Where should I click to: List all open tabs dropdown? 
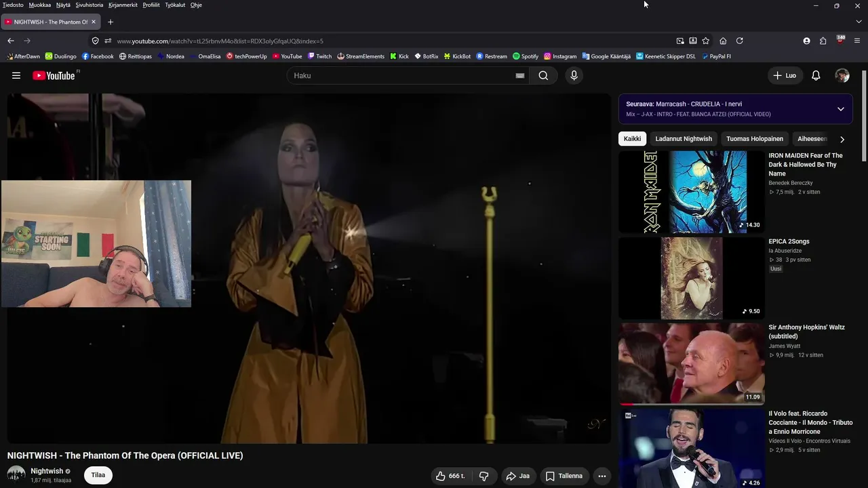click(859, 22)
